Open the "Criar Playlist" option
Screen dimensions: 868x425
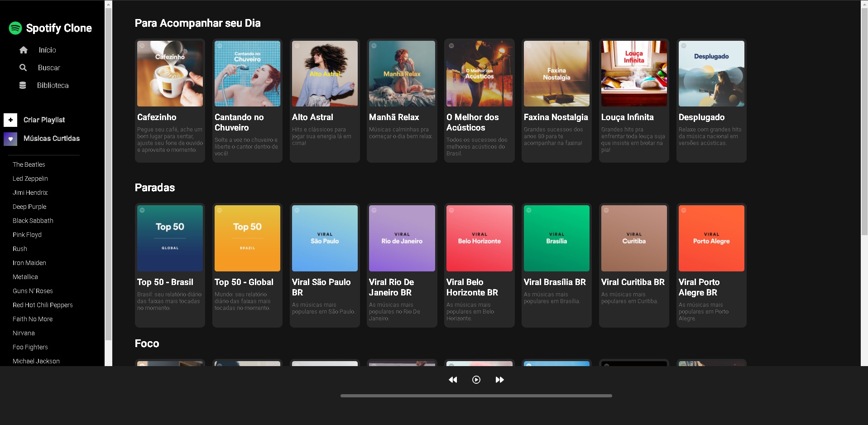pyautogui.click(x=44, y=120)
